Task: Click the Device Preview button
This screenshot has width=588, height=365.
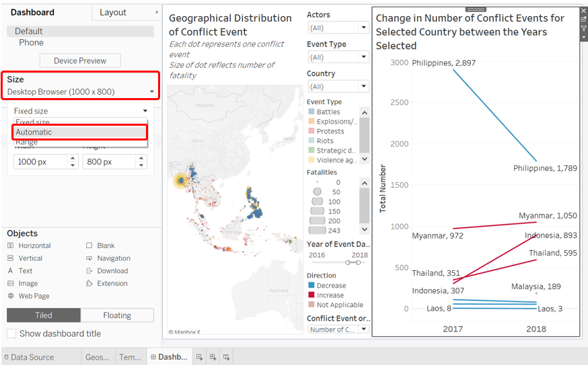Action: click(x=80, y=60)
